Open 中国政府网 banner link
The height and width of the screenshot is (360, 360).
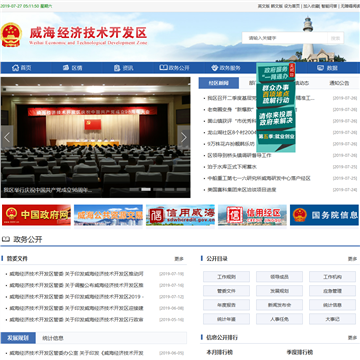point(36,215)
